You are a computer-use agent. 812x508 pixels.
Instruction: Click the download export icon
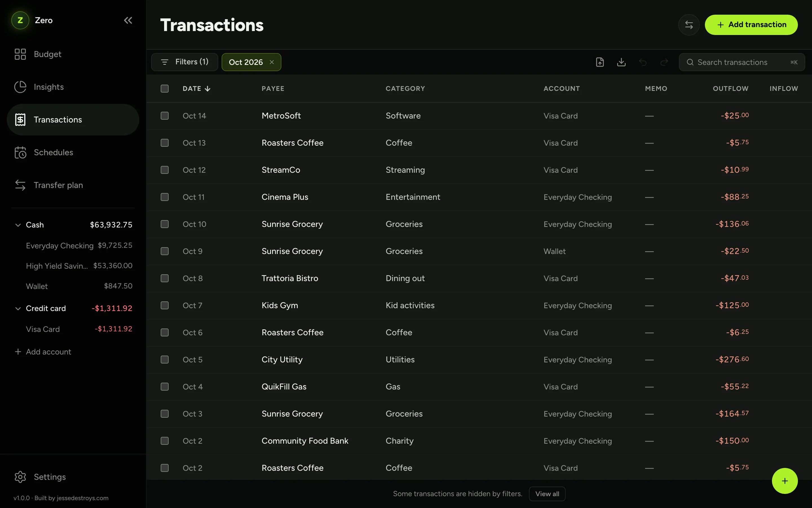pyautogui.click(x=621, y=62)
